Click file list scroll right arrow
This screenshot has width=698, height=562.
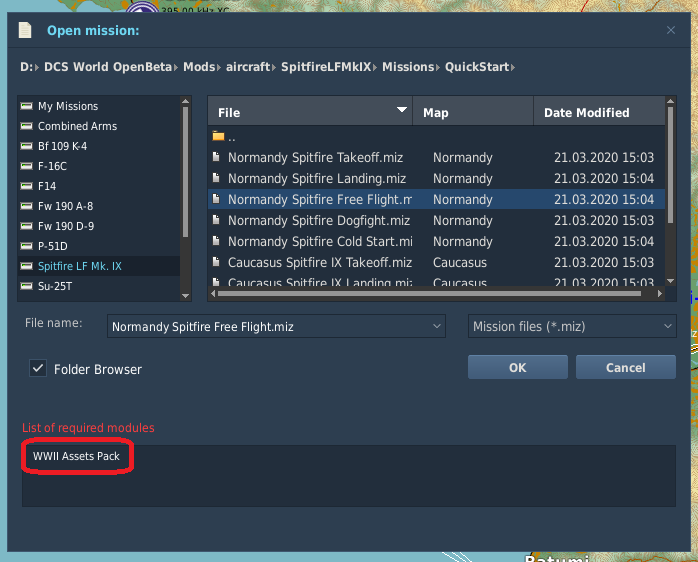[x=660, y=294]
